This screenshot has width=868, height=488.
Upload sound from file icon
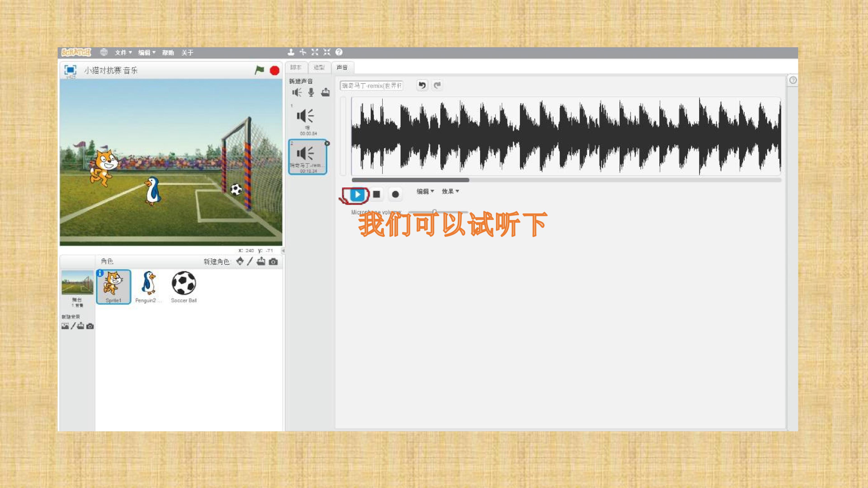(x=325, y=92)
